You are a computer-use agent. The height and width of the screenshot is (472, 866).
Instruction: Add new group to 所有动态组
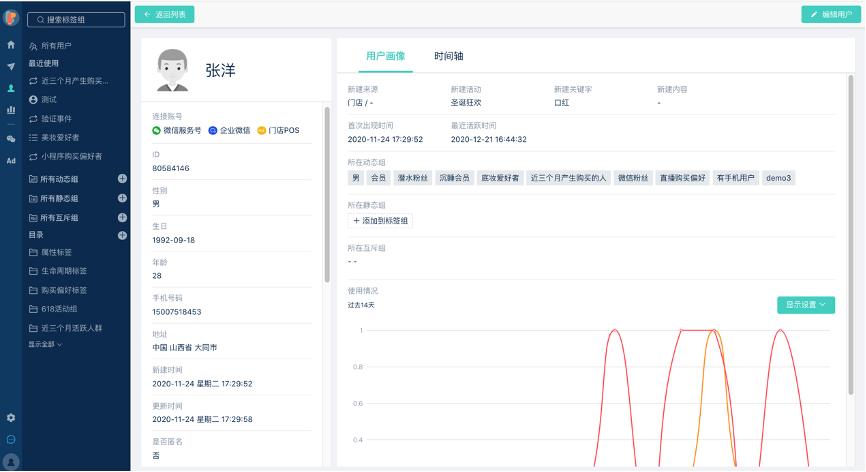pyautogui.click(x=122, y=178)
